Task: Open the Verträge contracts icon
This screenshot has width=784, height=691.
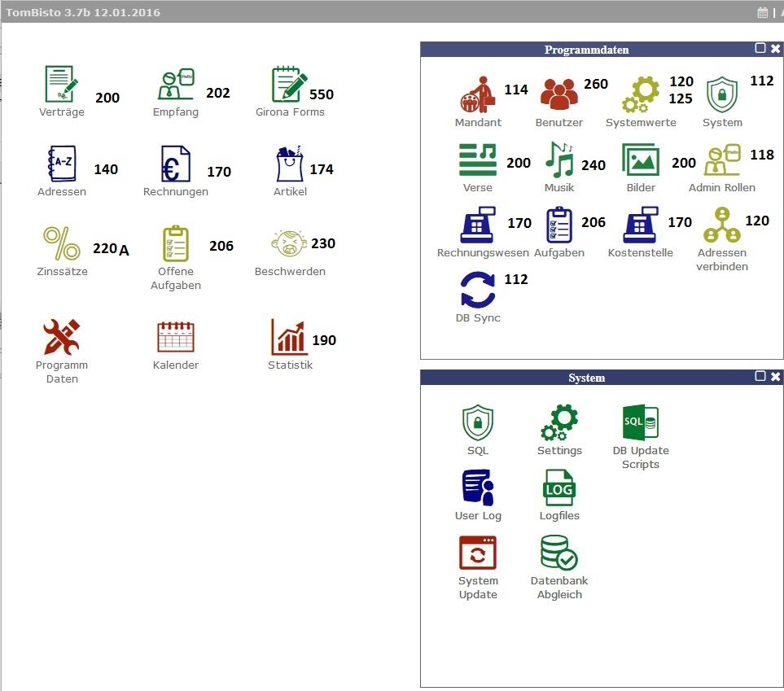Action: pyautogui.click(x=62, y=85)
